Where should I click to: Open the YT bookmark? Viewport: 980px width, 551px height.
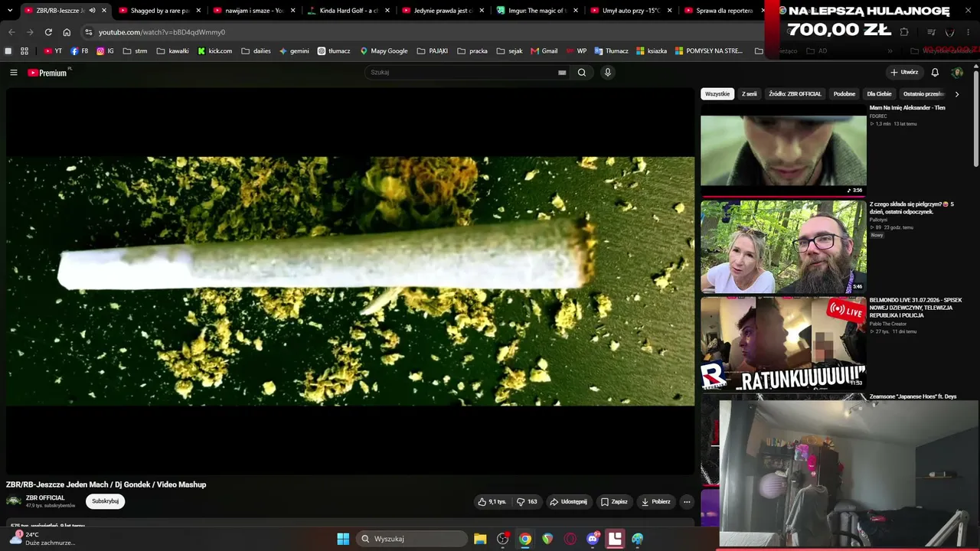tap(53, 51)
